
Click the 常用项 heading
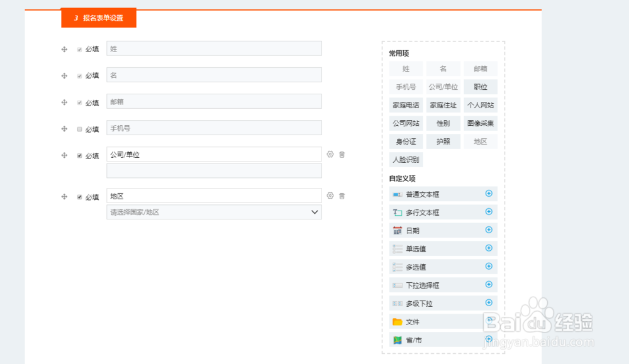point(399,53)
